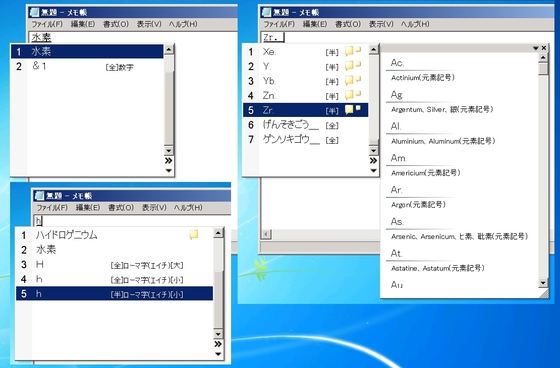Click the Notepad icon in the bottom-left window title
The height and width of the screenshot is (368, 560).
(40, 195)
